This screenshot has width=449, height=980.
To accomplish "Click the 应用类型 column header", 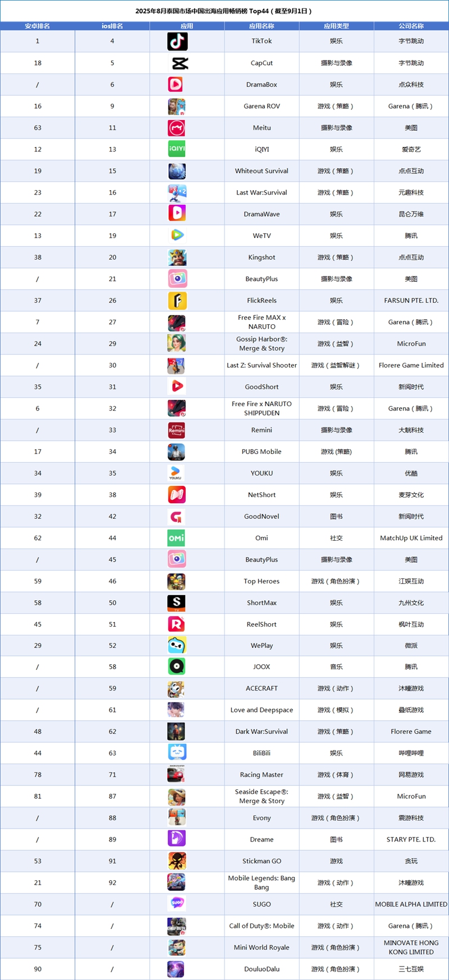I will click(x=336, y=26).
